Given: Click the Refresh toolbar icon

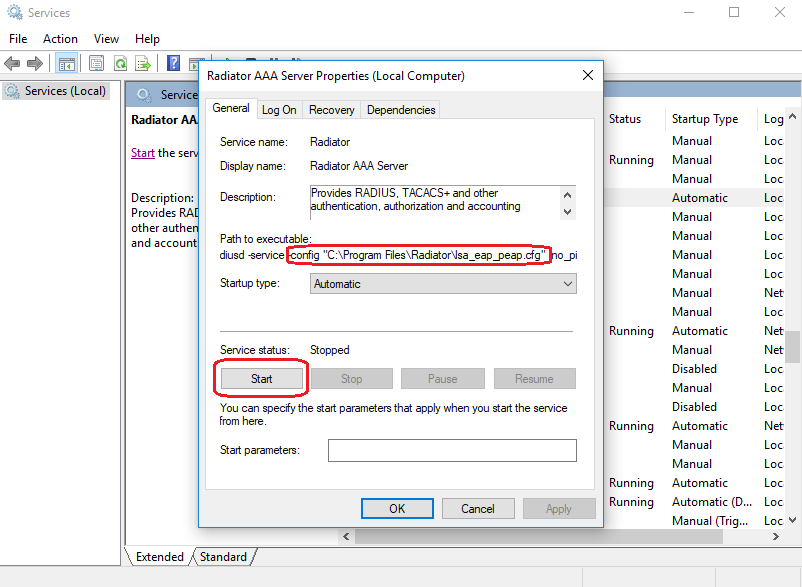Looking at the screenshot, I should click(120, 64).
